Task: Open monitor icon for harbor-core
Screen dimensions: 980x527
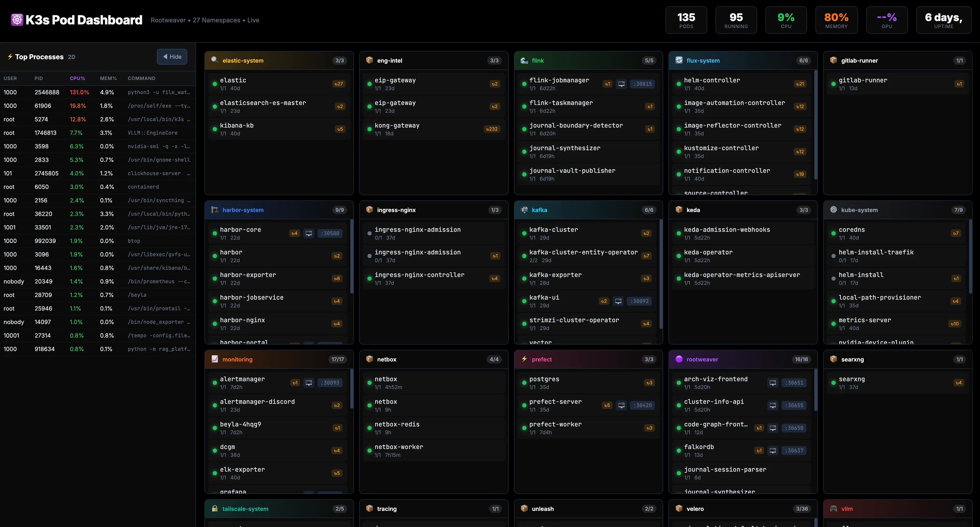Action: pyautogui.click(x=309, y=233)
